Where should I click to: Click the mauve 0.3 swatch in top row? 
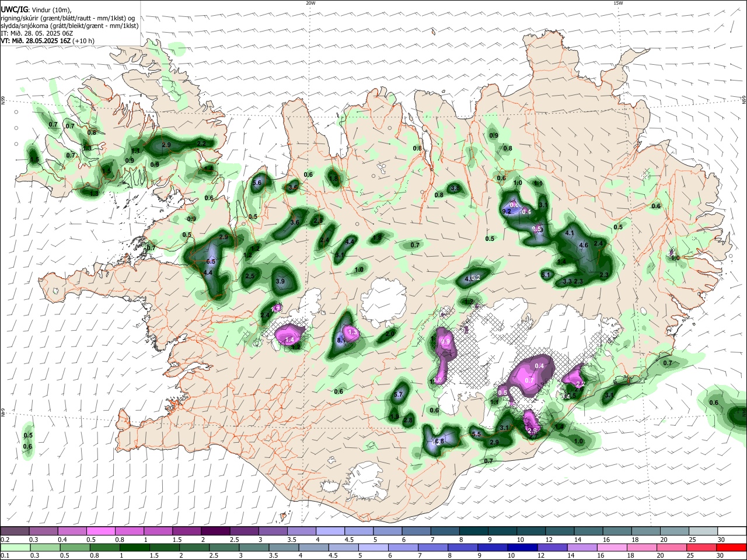point(43,531)
